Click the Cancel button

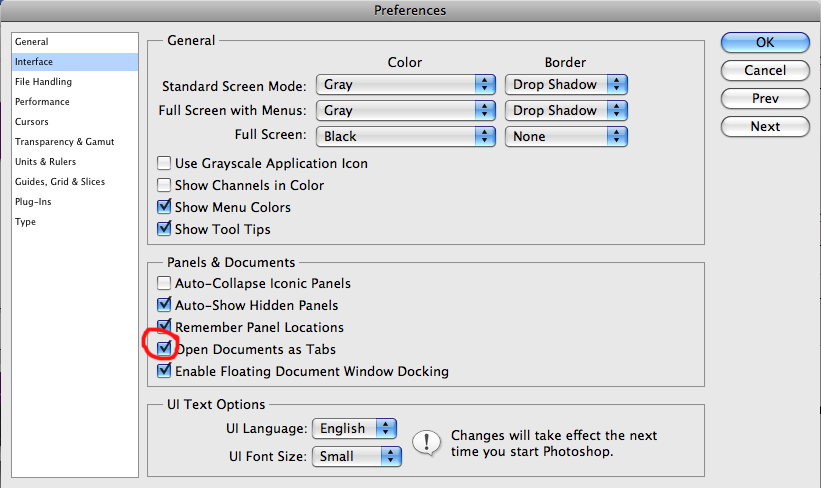coord(765,70)
